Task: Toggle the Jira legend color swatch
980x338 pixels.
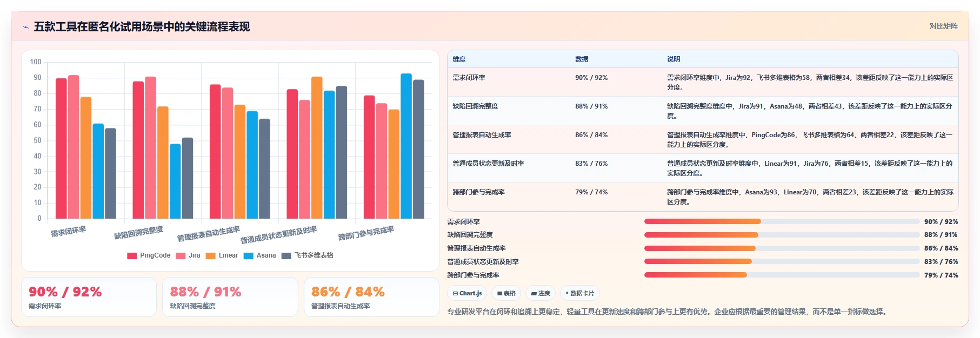Action: [x=181, y=256]
